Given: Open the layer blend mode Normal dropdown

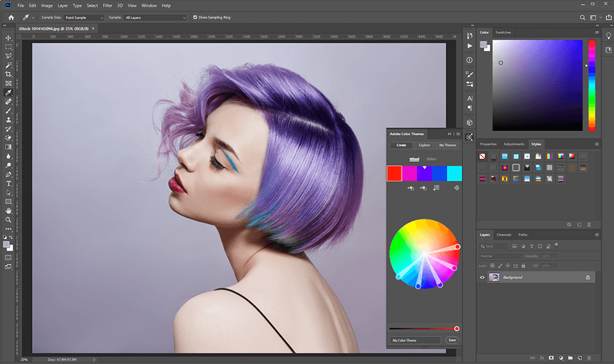Looking at the screenshot, I should point(501,256).
